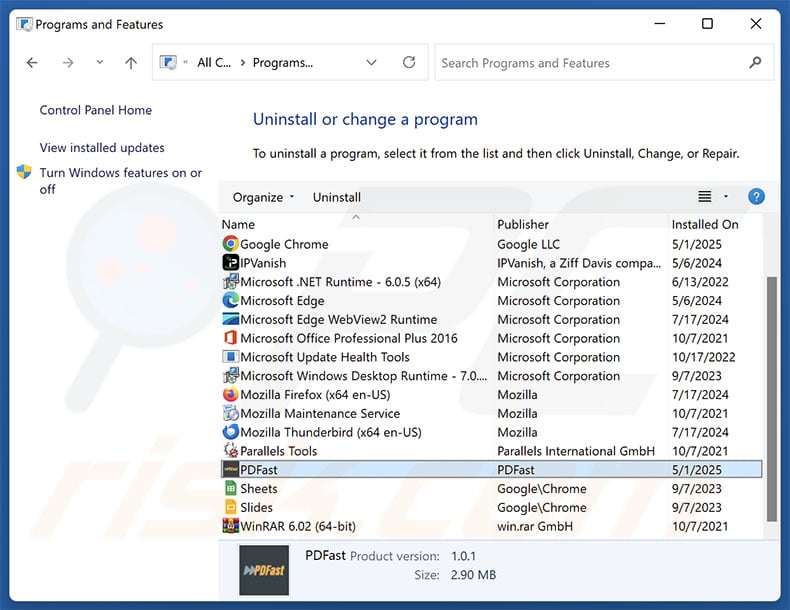The width and height of the screenshot is (790, 610).
Task: Click the All C... breadcrumb segment
Action: pyautogui.click(x=214, y=62)
